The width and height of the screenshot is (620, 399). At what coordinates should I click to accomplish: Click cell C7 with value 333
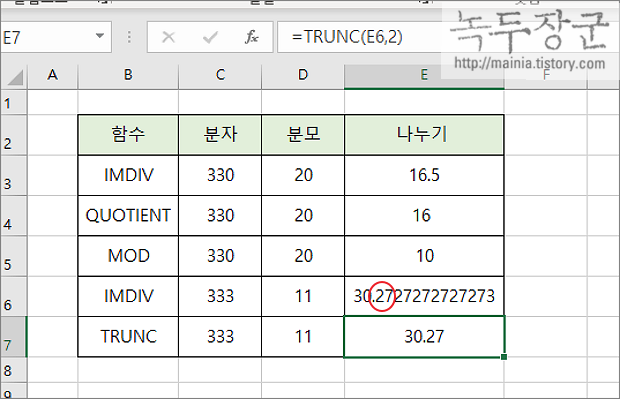pos(220,337)
